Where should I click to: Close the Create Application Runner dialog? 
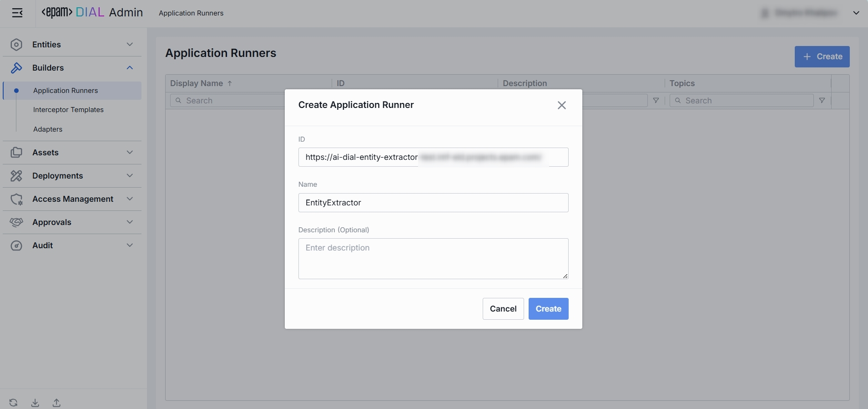click(x=562, y=105)
